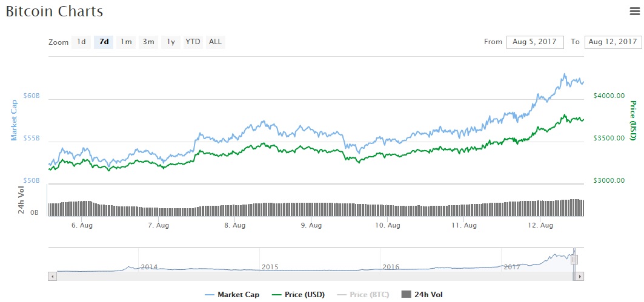Edit the From date field
Viewport: 644px width, 302px height.
[x=535, y=42]
